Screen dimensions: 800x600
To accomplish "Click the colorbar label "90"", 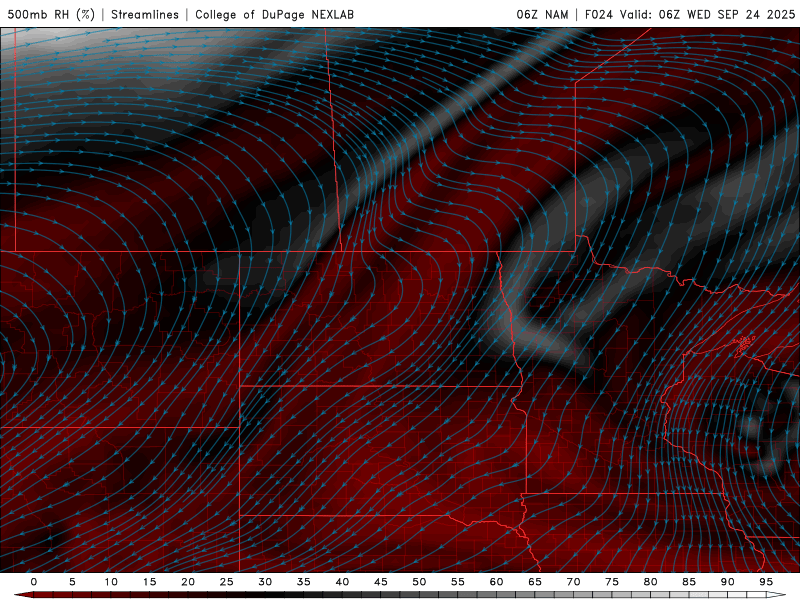I will tap(727, 582).
